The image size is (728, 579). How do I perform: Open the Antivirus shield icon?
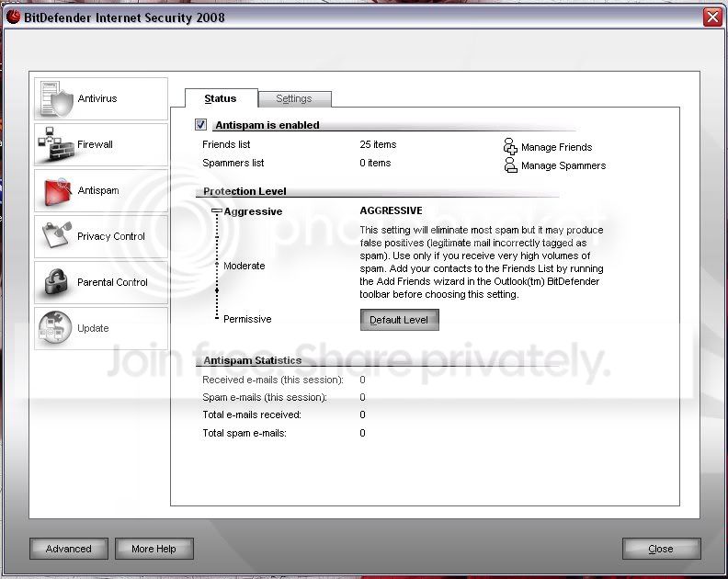click(x=57, y=98)
